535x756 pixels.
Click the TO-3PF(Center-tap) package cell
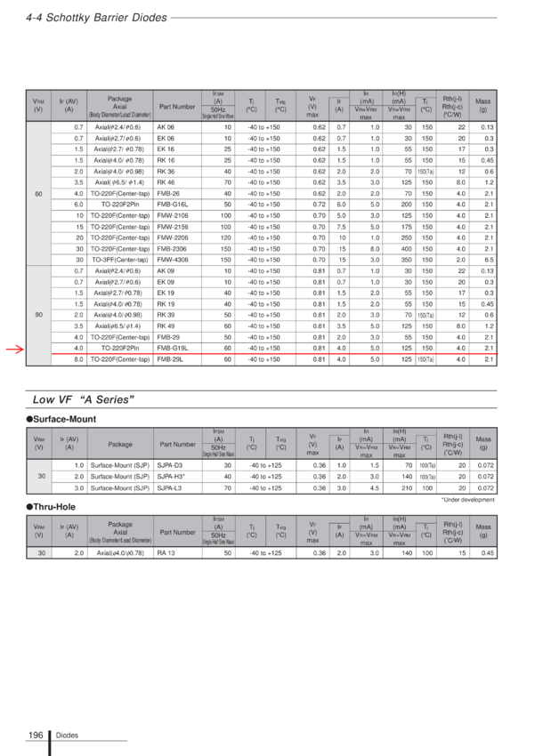tap(120, 260)
